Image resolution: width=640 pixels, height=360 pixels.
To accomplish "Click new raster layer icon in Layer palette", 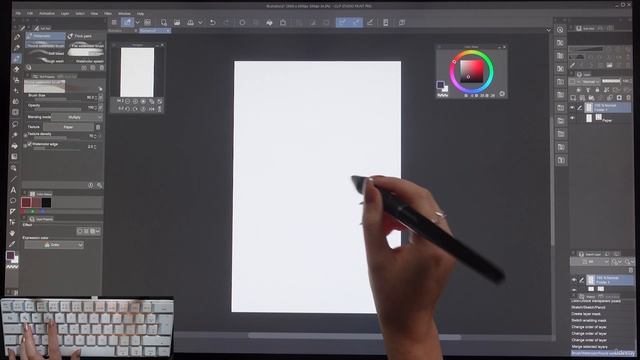I will (573, 98).
